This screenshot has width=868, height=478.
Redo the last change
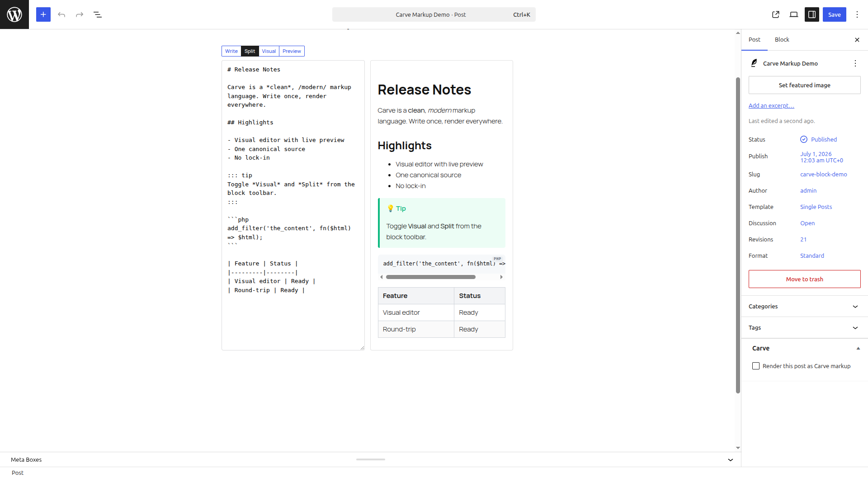tap(80, 14)
